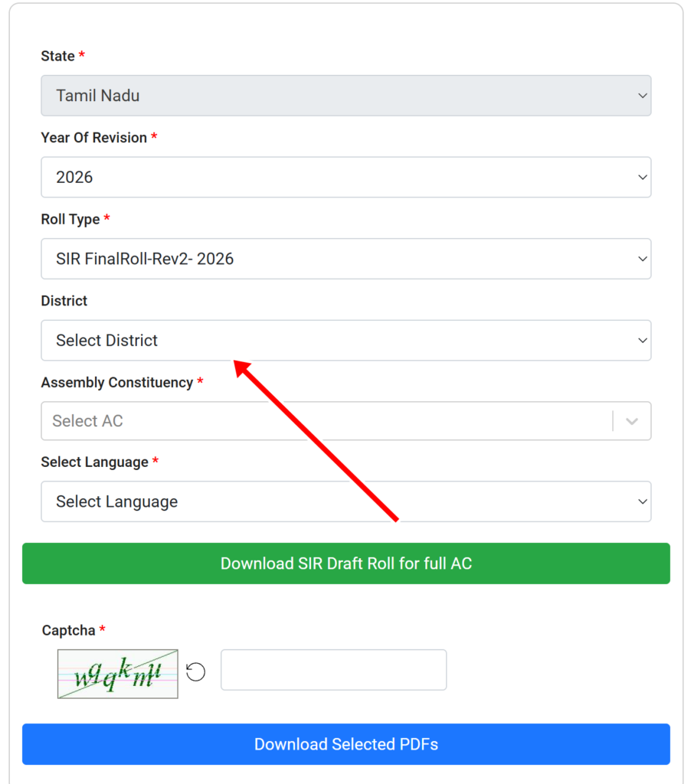Focus the captcha text input field

click(333, 670)
